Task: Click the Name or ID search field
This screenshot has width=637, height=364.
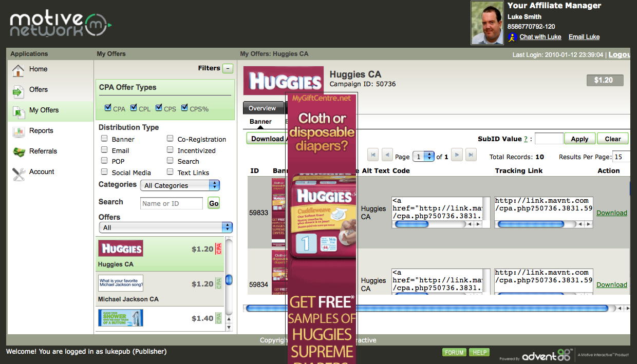Action: click(172, 203)
